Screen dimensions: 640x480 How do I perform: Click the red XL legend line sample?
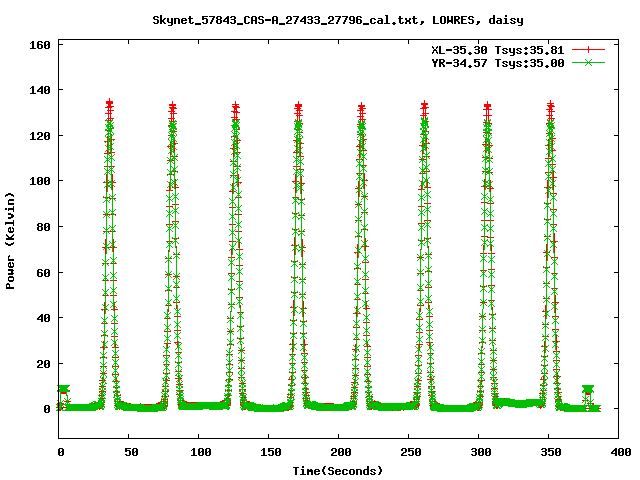(588, 48)
